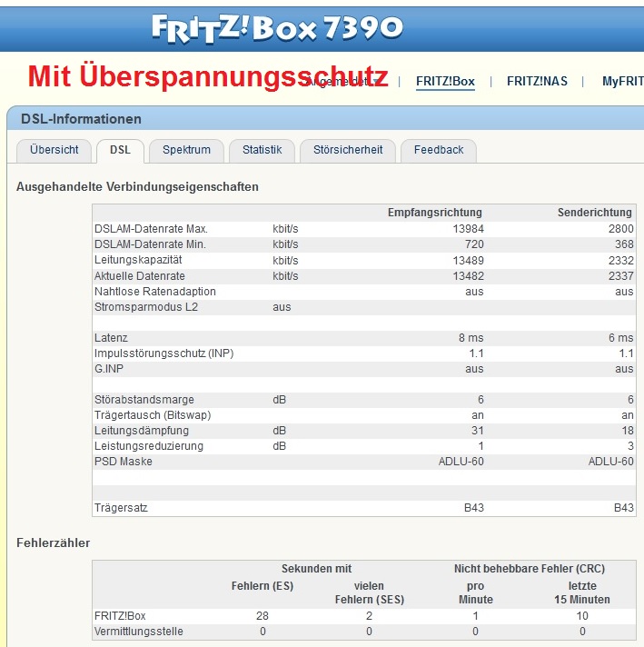The image size is (644, 647).
Task: Click the FRITZ!Box 7390 logo
Action: (277, 28)
